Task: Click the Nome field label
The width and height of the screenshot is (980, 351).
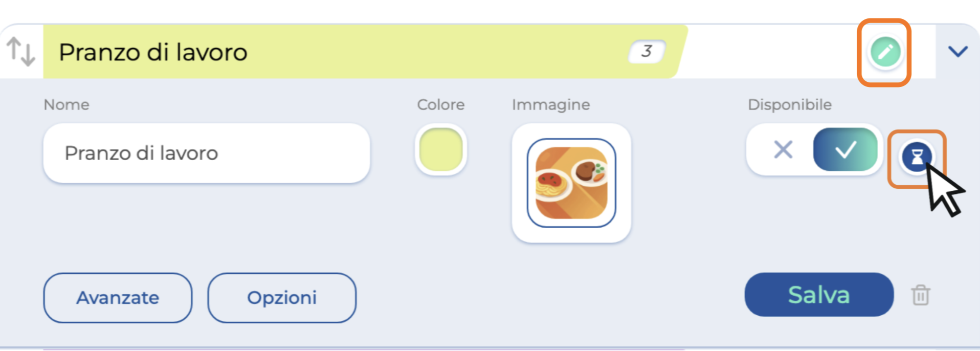Action: [x=66, y=105]
